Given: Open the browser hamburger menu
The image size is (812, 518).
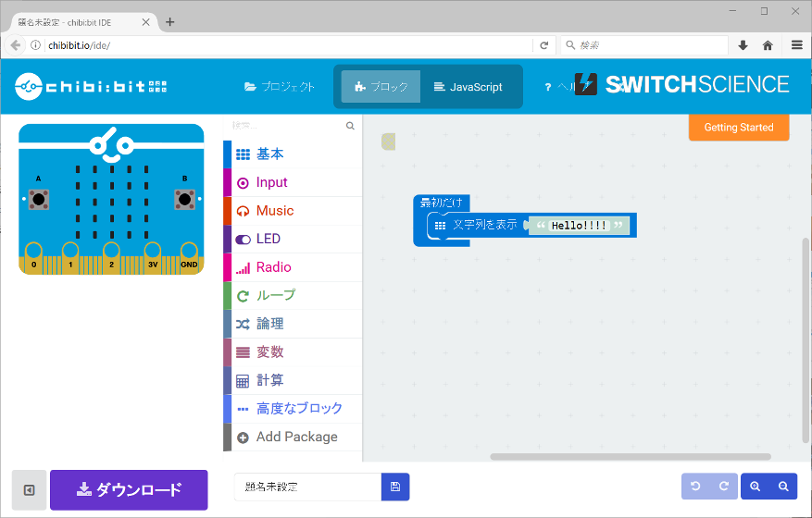Looking at the screenshot, I should [x=797, y=45].
